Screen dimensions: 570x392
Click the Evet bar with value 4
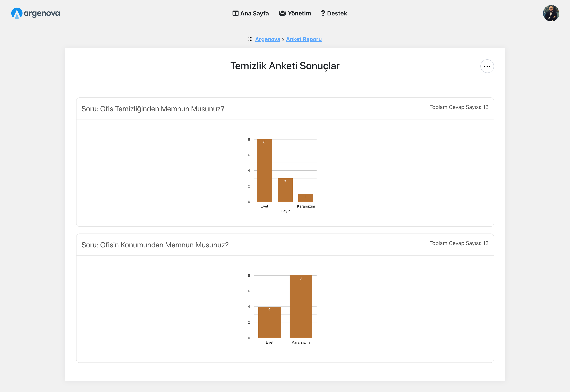(269, 322)
